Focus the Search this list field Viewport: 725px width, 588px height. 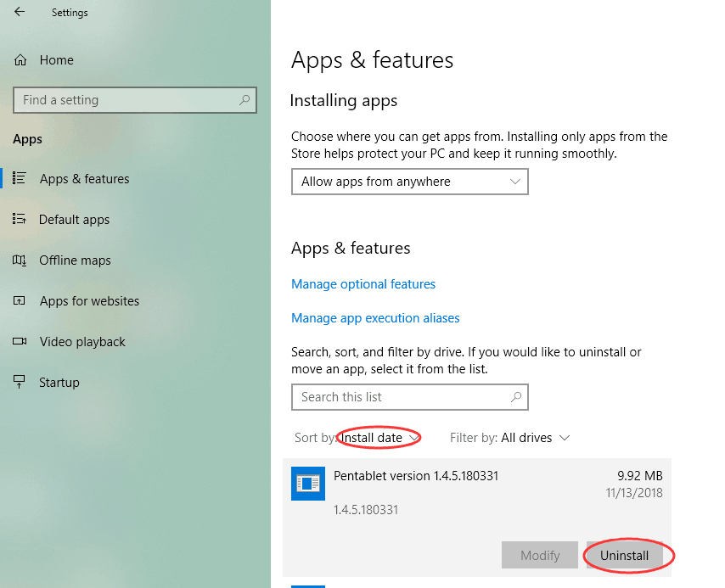click(x=410, y=397)
